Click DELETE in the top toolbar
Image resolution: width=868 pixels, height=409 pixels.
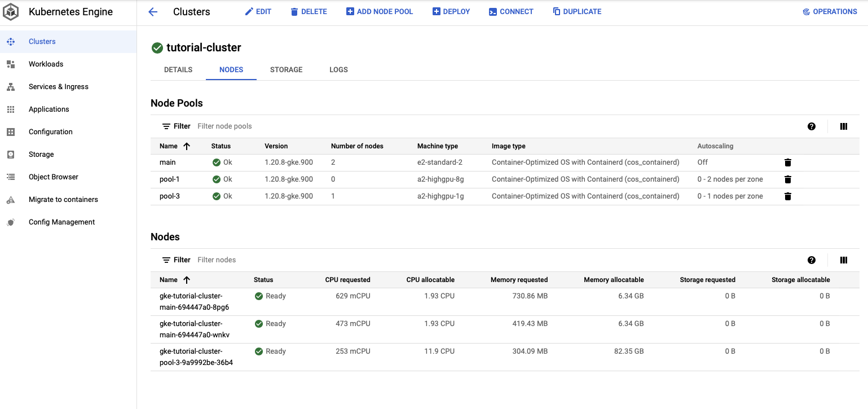click(309, 12)
